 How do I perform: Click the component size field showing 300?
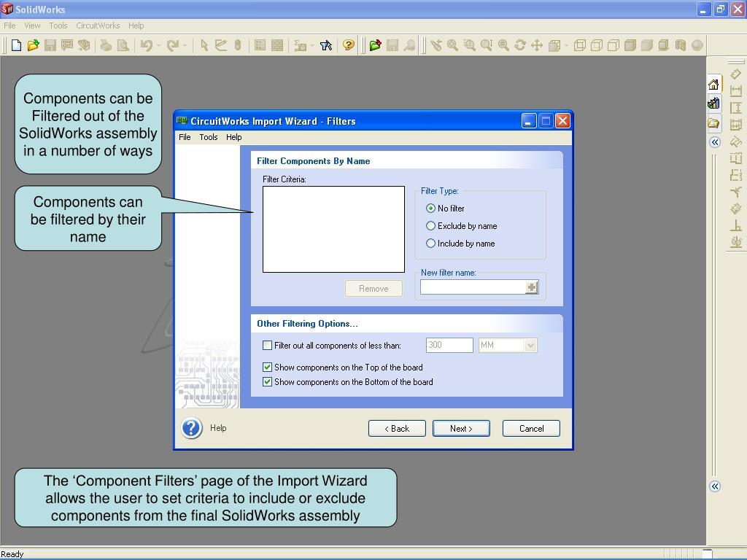coord(449,345)
